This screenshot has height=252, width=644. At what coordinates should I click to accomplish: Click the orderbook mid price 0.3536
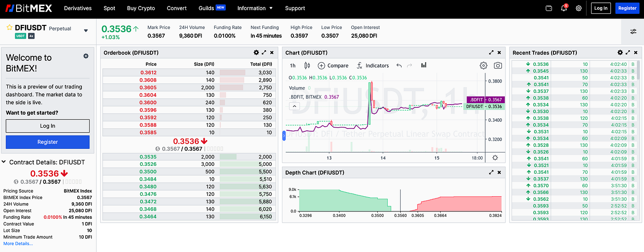tap(186, 141)
